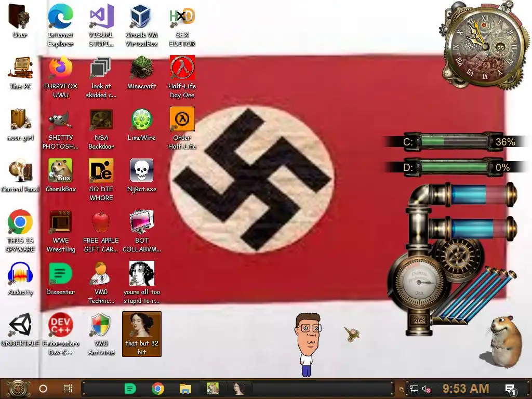Open Half-Life Day One icon

(182, 77)
